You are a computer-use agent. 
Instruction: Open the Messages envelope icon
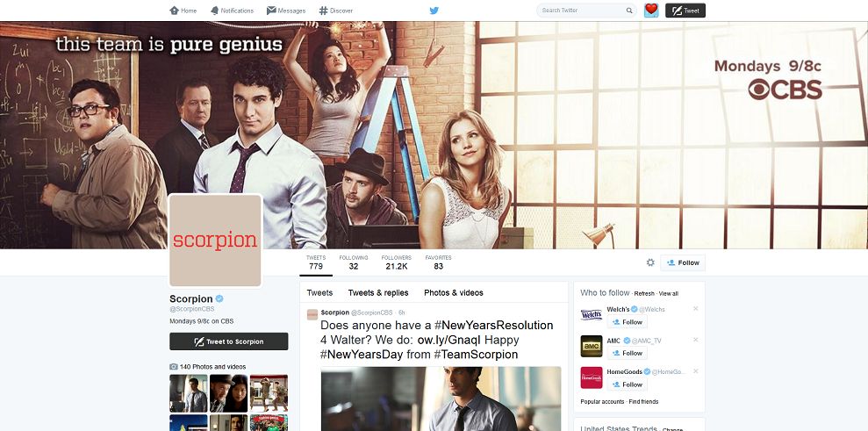271,11
